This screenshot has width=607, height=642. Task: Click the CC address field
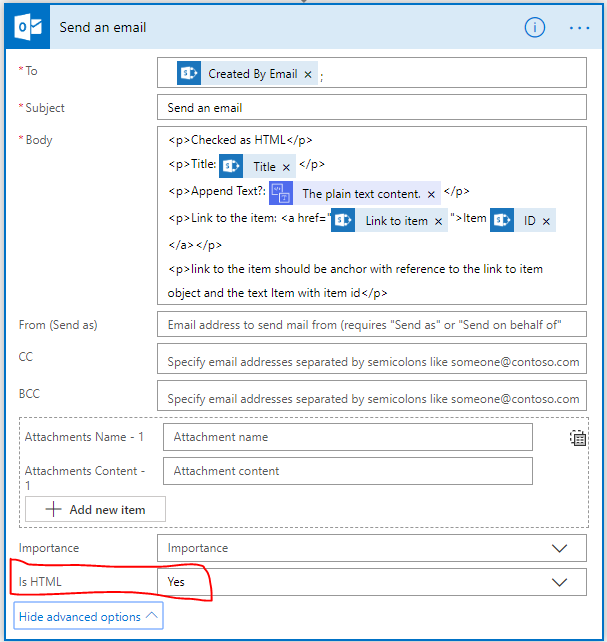pos(372,359)
